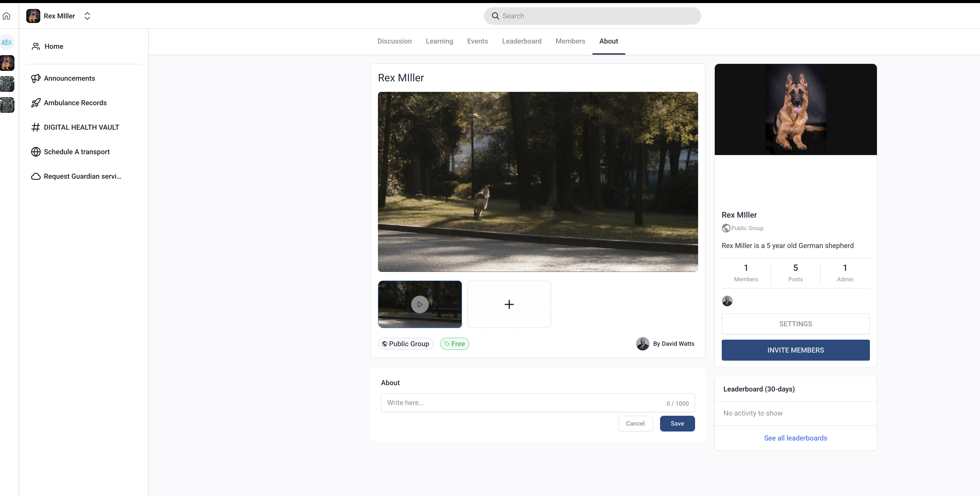Click the admin avatar under member stats
The image size is (980, 496).
pos(727,301)
